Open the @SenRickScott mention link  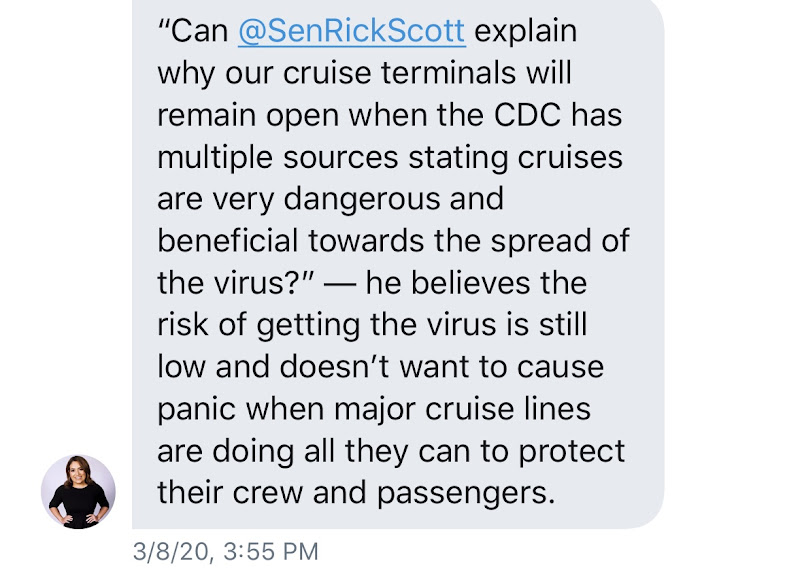(x=352, y=32)
